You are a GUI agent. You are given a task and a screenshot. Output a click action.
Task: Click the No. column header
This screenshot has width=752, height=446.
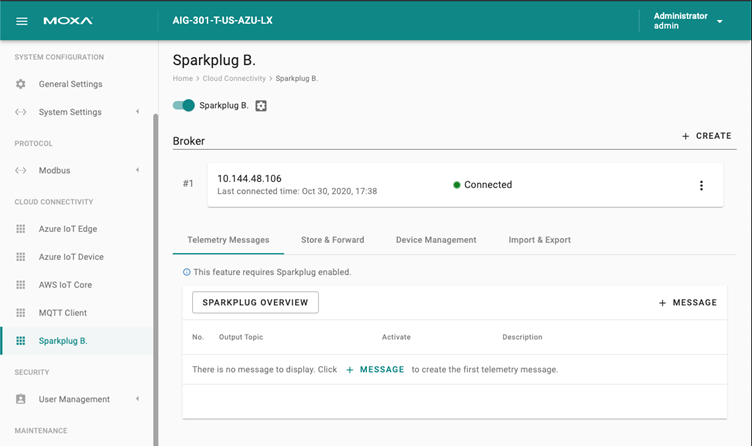coord(198,337)
